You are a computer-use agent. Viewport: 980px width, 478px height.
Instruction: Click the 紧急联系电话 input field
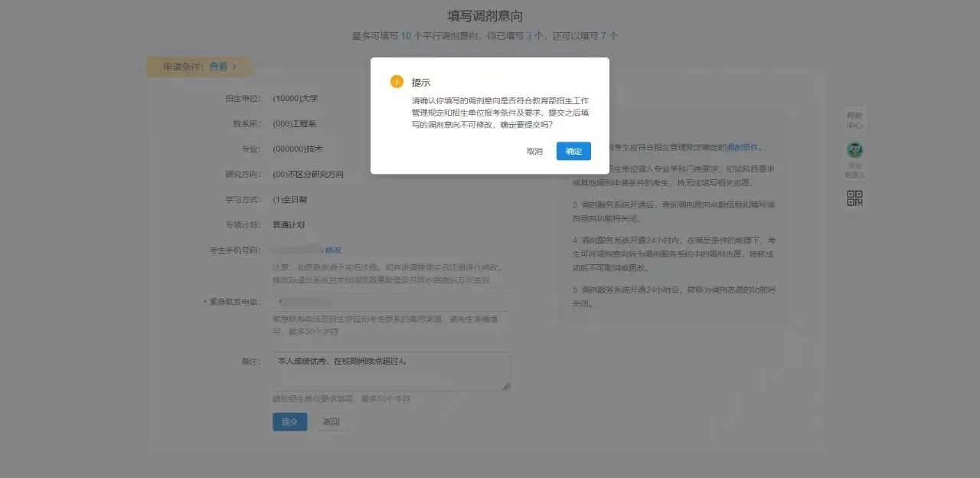point(392,301)
